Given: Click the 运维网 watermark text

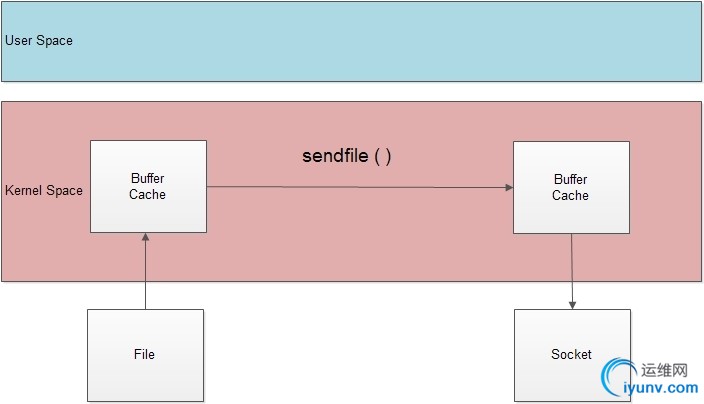Looking at the screenshot, I should [664, 370].
